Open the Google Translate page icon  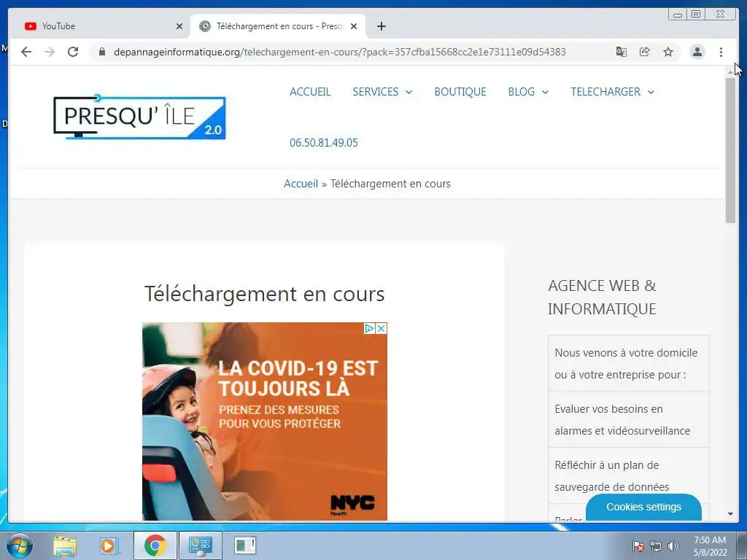(x=622, y=52)
